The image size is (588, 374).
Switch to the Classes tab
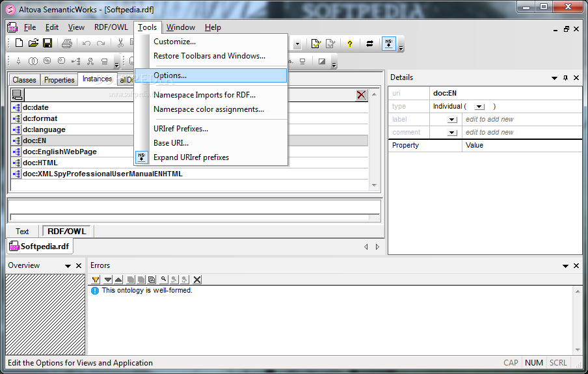(x=24, y=80)
